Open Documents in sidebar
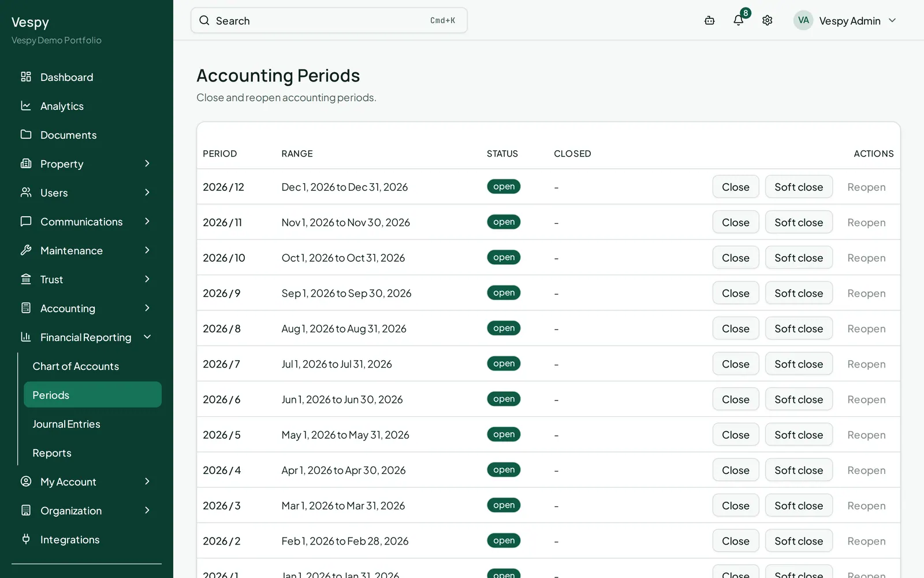This screenshot has width=924, height=578. 87,135
